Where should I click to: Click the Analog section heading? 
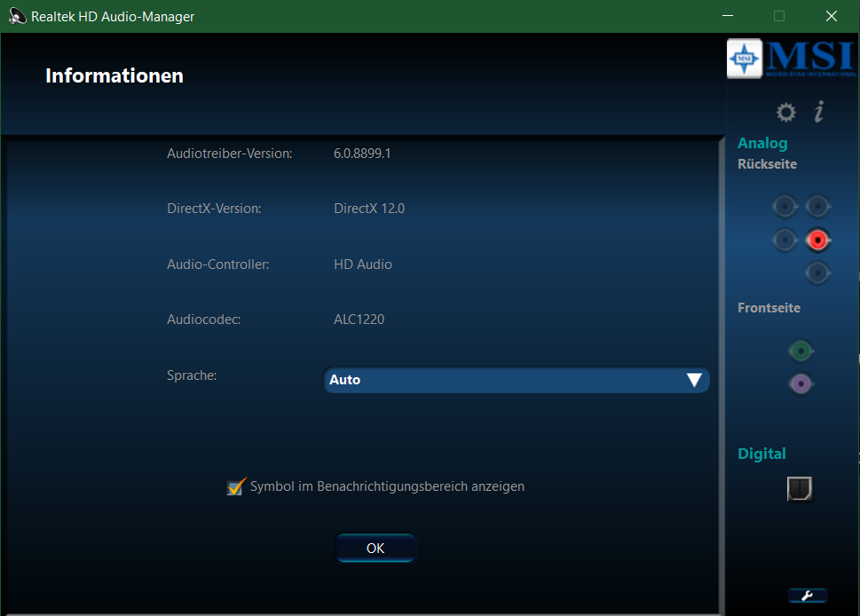click(762, 143)
